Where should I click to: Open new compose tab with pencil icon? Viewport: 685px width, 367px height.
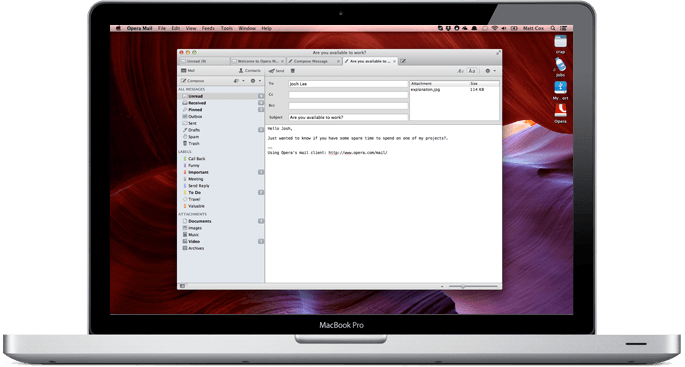(x=403, y=61)
